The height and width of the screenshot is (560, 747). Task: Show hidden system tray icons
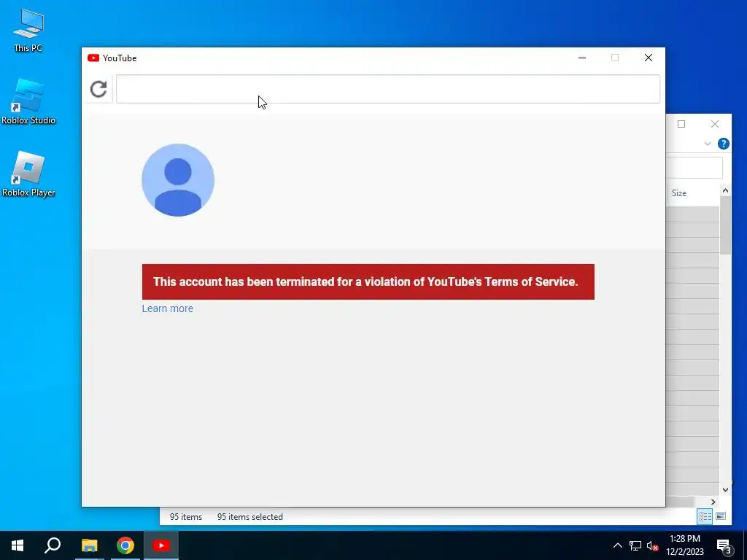coord(617,545)
